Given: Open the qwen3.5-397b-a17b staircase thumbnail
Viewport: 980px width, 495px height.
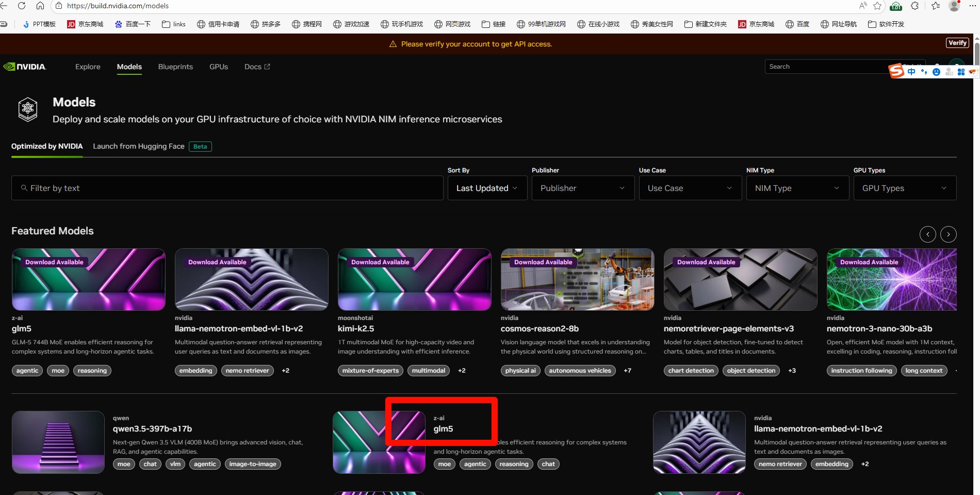Looking at the screenshot, I should click(58, 442).
